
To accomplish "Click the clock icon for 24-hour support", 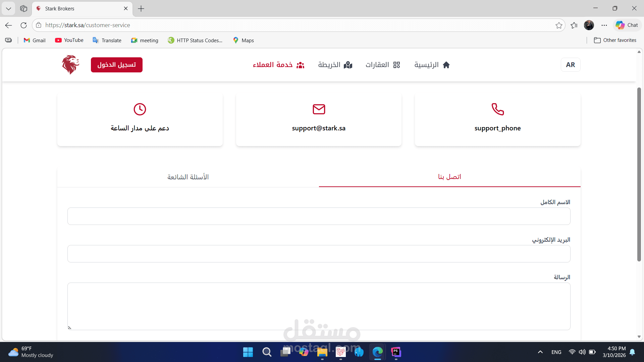I will pos(140,109).
